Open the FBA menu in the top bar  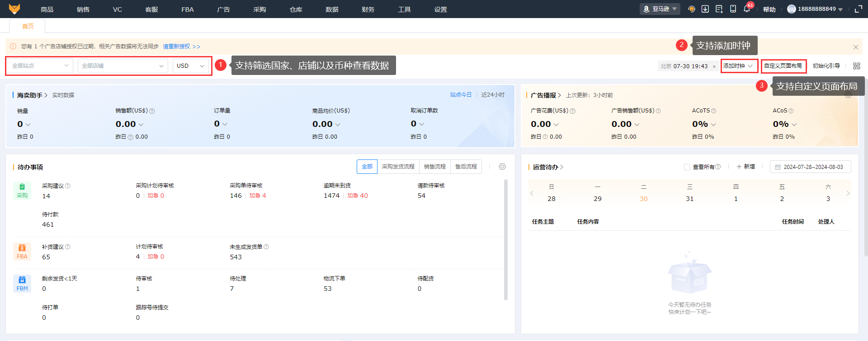(187, 9)
